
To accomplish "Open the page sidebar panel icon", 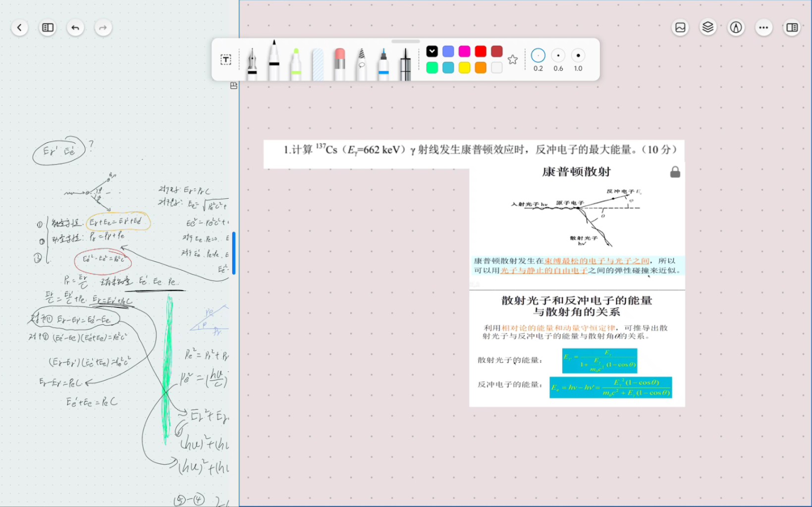I will click(48, 28).
